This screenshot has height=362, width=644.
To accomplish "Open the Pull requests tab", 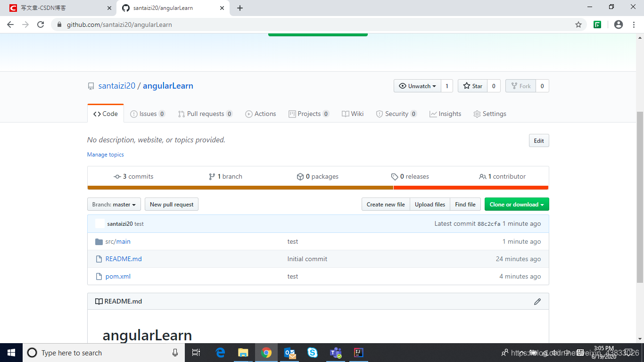I will coord(205,114).
